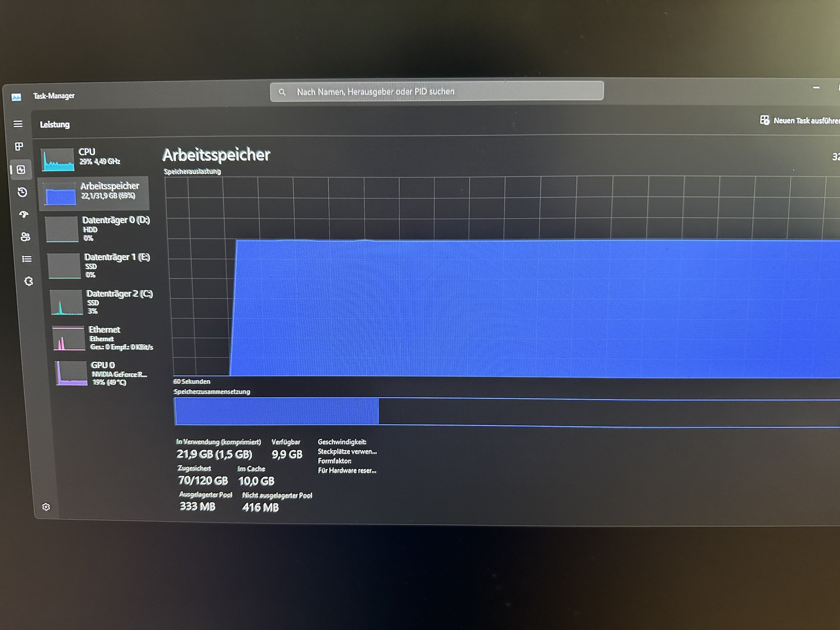Viewport: 840px width, 630px height.
Task: Open the Benutzer users icon
Action: pyautogui.click(x=25, y=237)
